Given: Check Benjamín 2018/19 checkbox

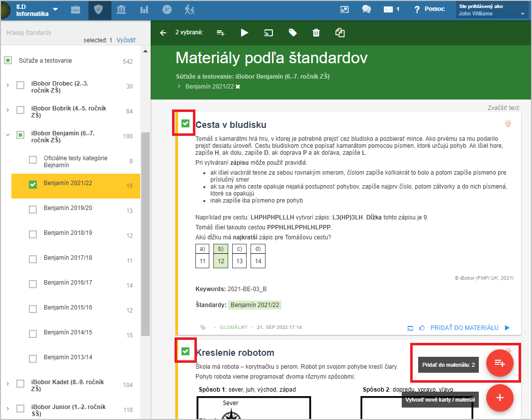Looking at the screenshot, I should 33,234.
